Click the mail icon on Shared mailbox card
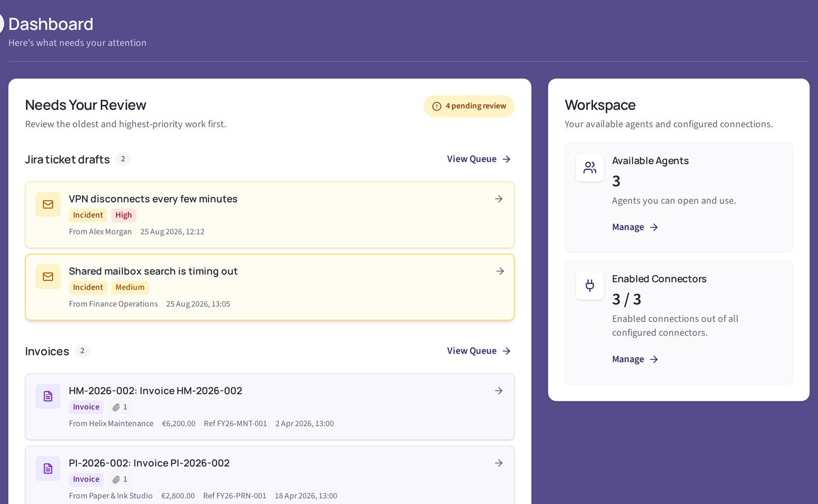 click(x=48, y=277)
